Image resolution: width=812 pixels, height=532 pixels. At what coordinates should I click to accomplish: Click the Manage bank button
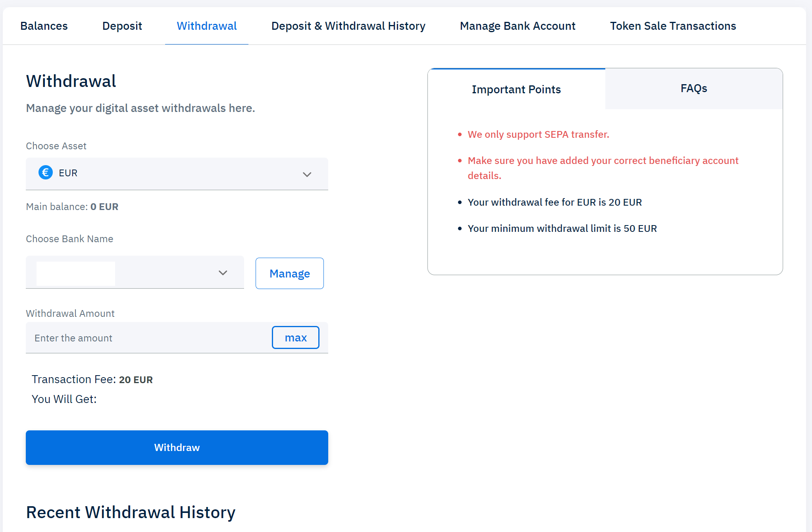(x=289, y=274)
